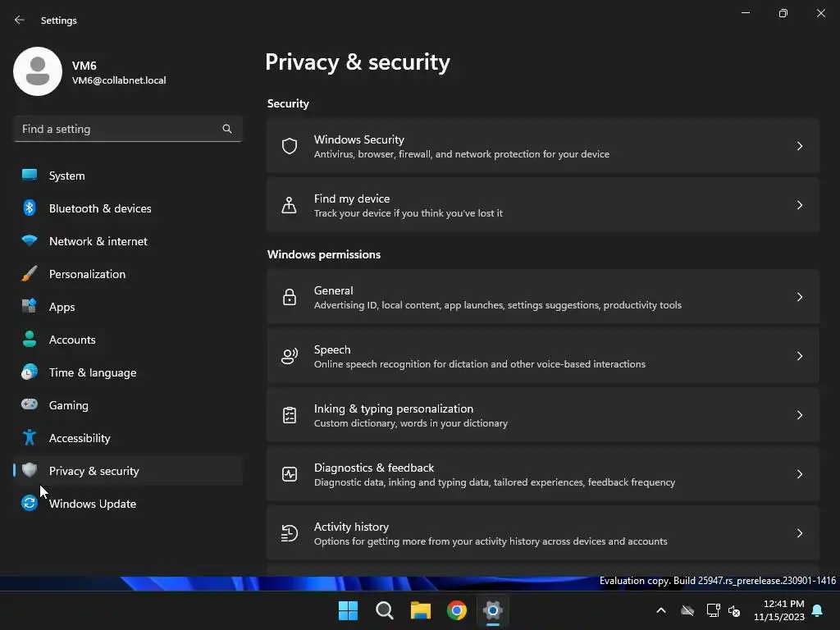Viewport: 840px width, 630px height.
Task: Open the clock showing 12:41 PM
Action: pos(779,610)
